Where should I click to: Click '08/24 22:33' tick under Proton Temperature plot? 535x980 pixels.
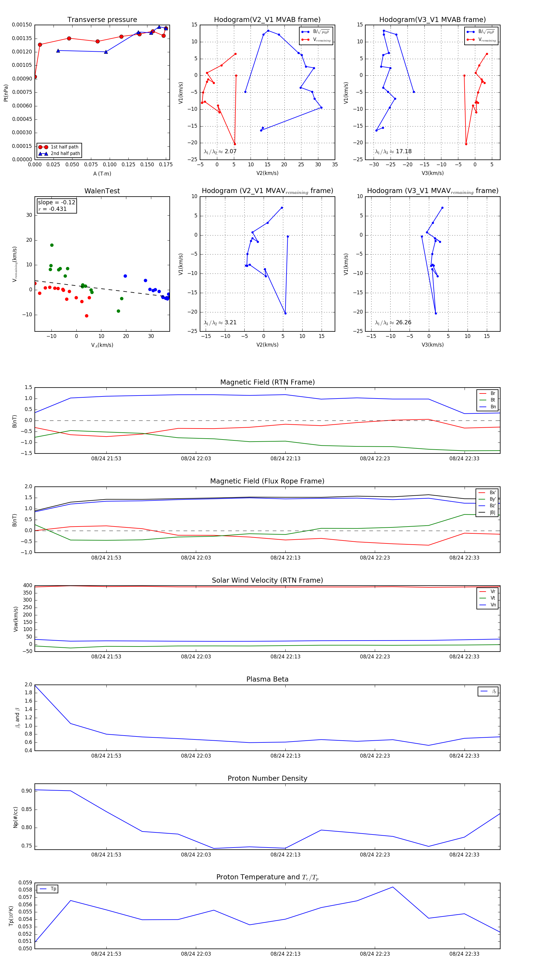(x=464, y=954)
